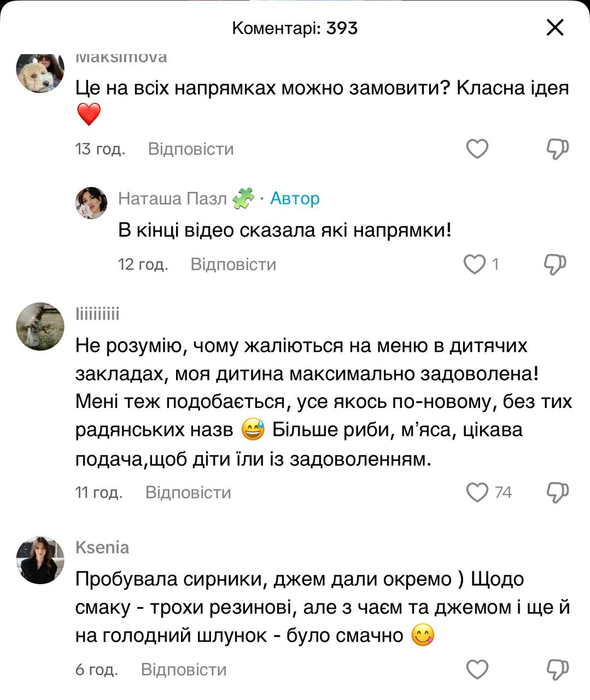The image size is (590, 700).
Task: Reply to Наташа Пазл's comment
Action: click(233, 265)
